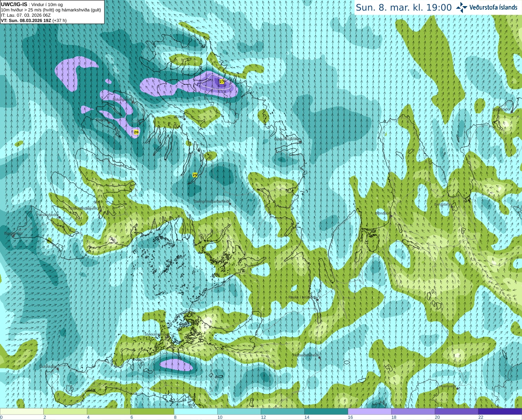Click the 14–16 m/s dark teal legend swatch
Viewport: 522px width, 420px height.
[326, 411]
